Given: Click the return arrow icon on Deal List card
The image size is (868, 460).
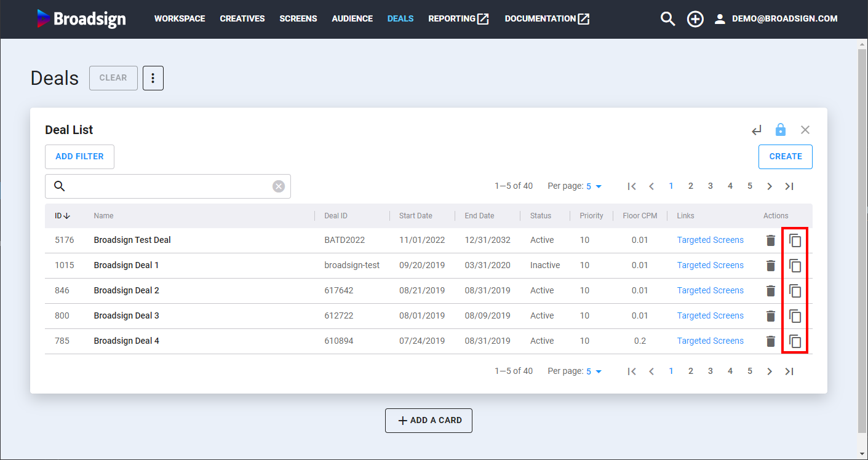Looking at the screenshot, I should coord(757,130).
